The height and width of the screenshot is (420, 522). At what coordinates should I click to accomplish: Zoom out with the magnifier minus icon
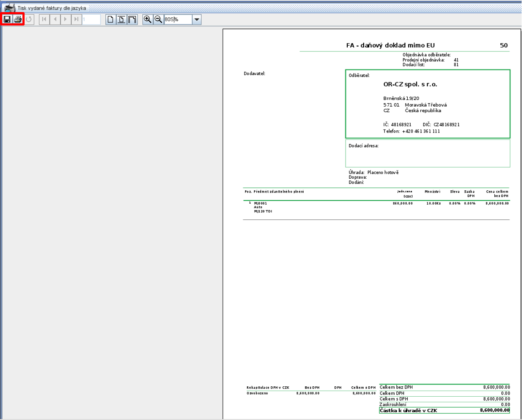(x=158, y=19)
